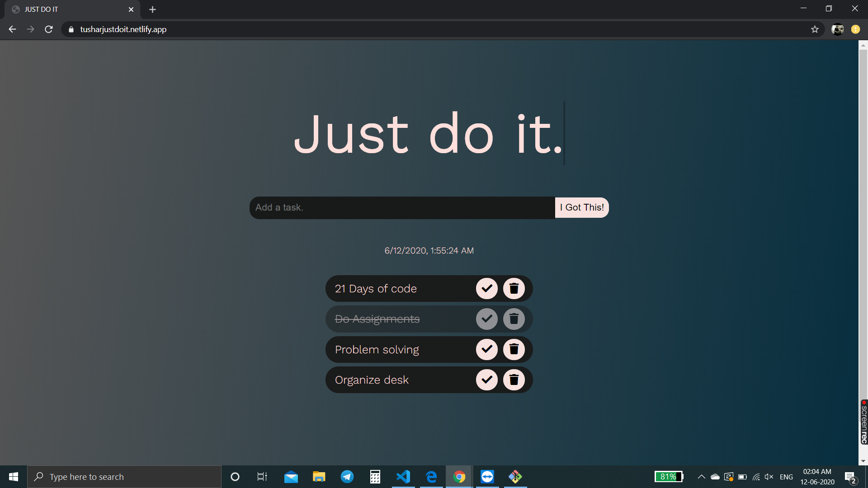Show hidden system tray icons
Screen dimensions: 868x488
click(702, 477)
